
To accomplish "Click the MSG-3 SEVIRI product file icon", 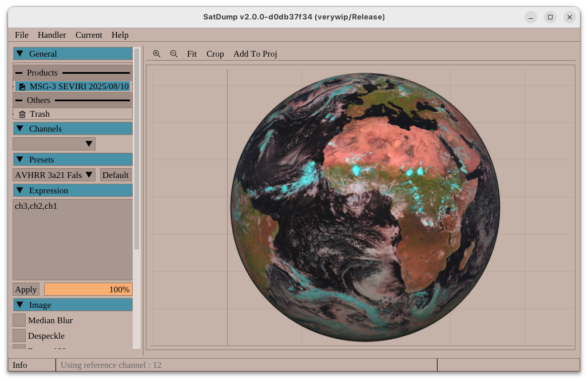I will [x=22, y=86].
